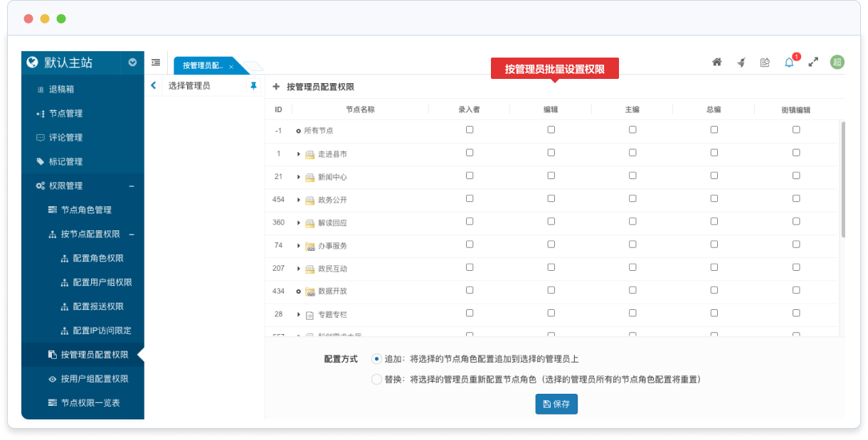Collapse 选择管理员 panel with left chevron
The width and height of the screenshot is (868, 440).
154,86
